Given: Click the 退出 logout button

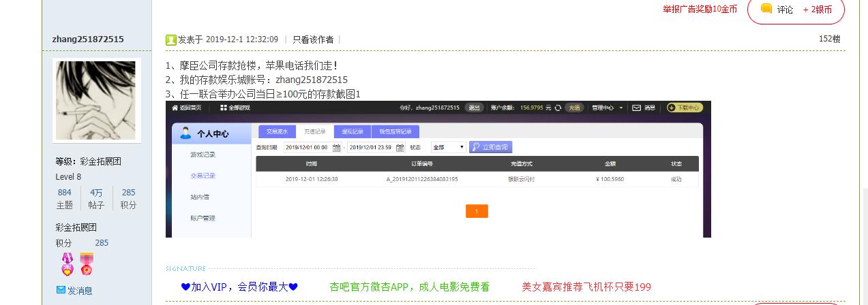Looking at the screenshot, I should [x=474, y=108].
